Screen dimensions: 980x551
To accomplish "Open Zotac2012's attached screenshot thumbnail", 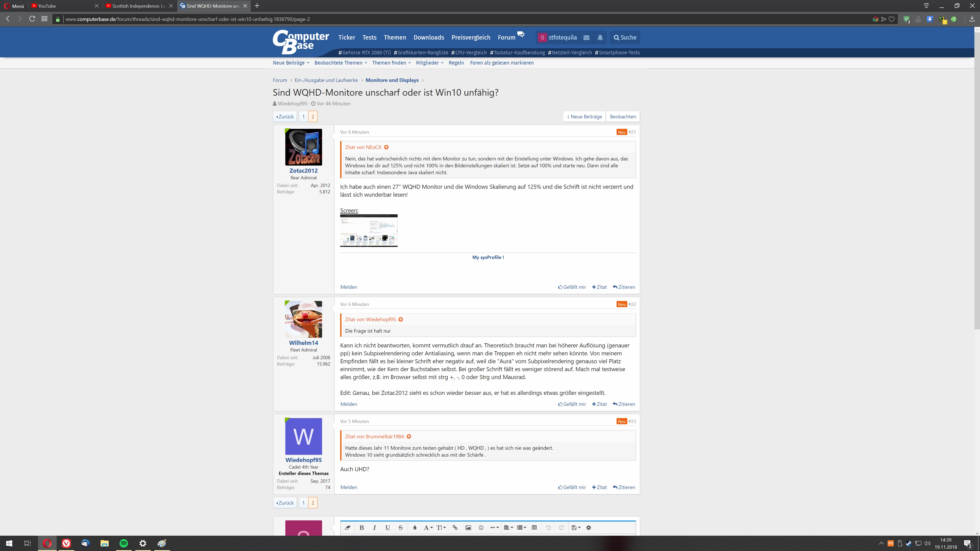I will (x=369, y=230).
